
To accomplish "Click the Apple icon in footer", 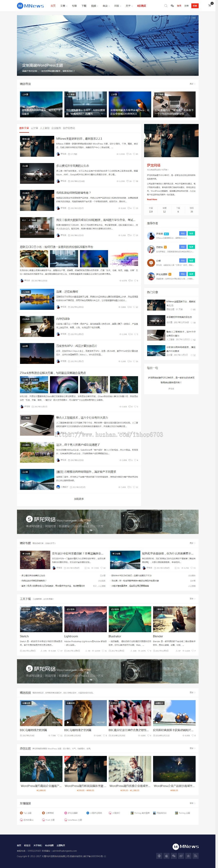I will point(166,856).
